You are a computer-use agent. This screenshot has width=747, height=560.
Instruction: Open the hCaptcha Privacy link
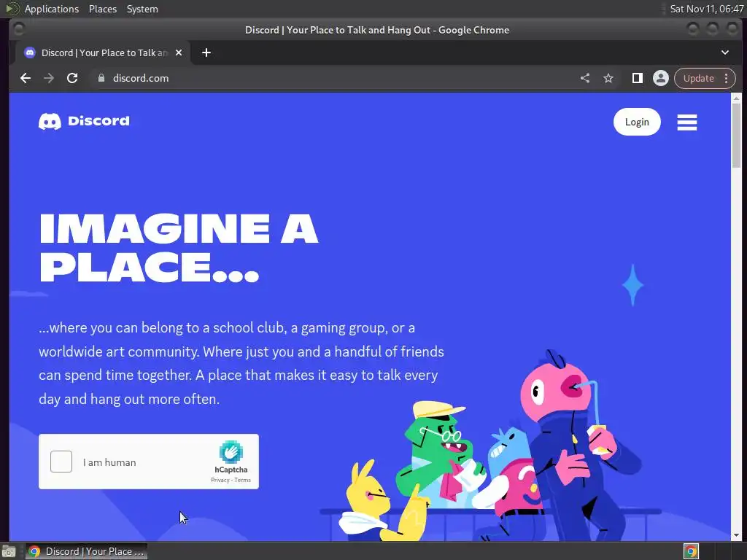220,480
